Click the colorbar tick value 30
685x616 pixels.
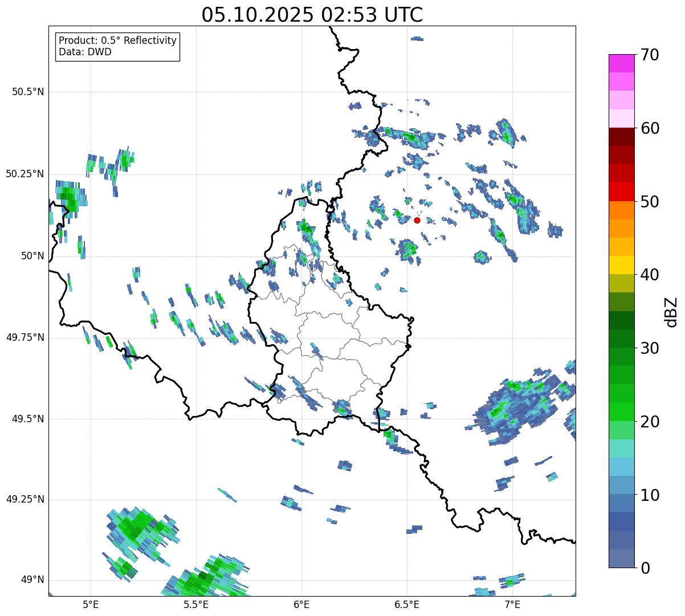pyautogui.click(x=650, y=348)
